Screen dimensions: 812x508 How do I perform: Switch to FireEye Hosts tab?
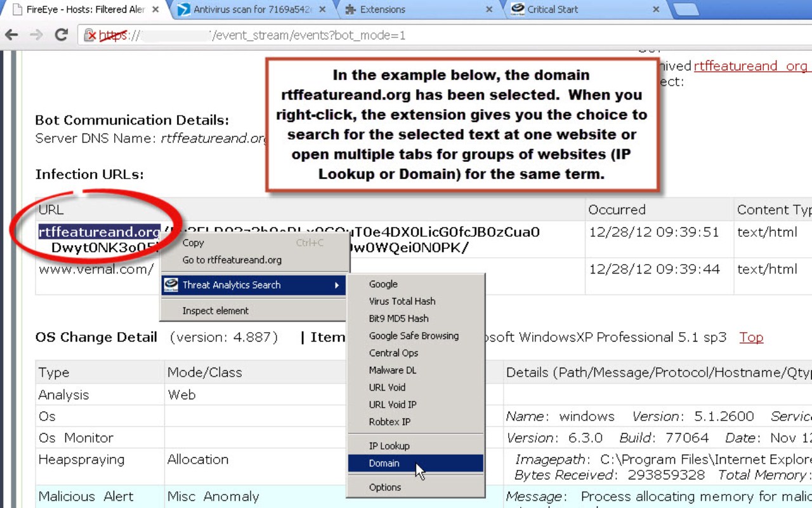[86, 10]
